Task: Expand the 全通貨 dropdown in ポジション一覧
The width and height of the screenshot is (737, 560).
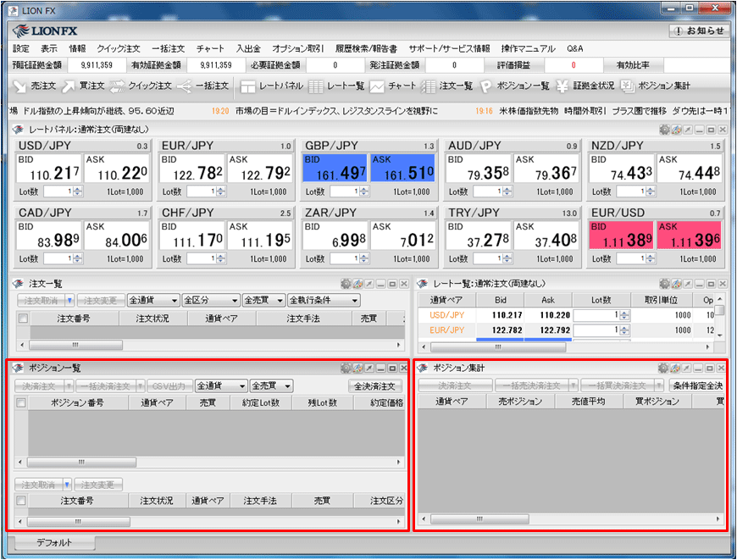Action: pos(221,386)
